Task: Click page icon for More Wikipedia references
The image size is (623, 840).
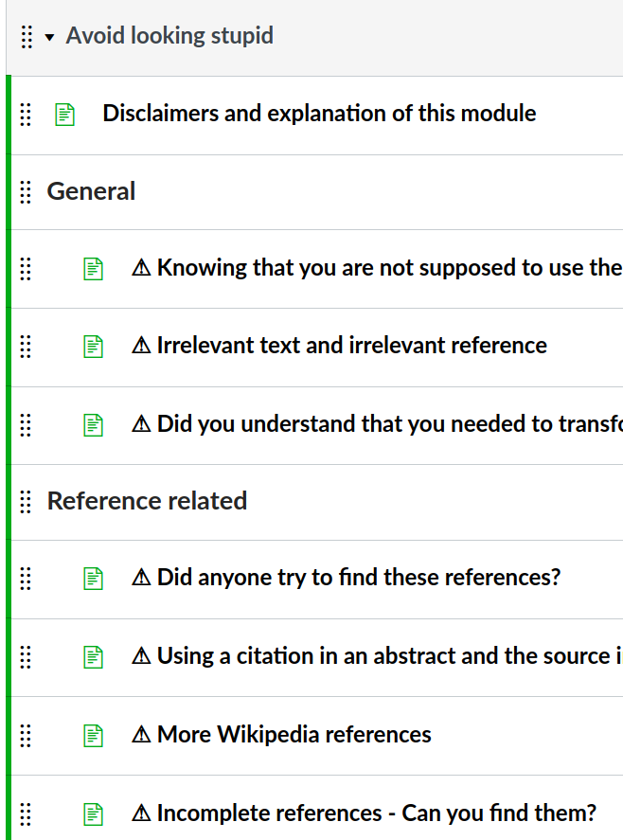Action: (93, 735)
